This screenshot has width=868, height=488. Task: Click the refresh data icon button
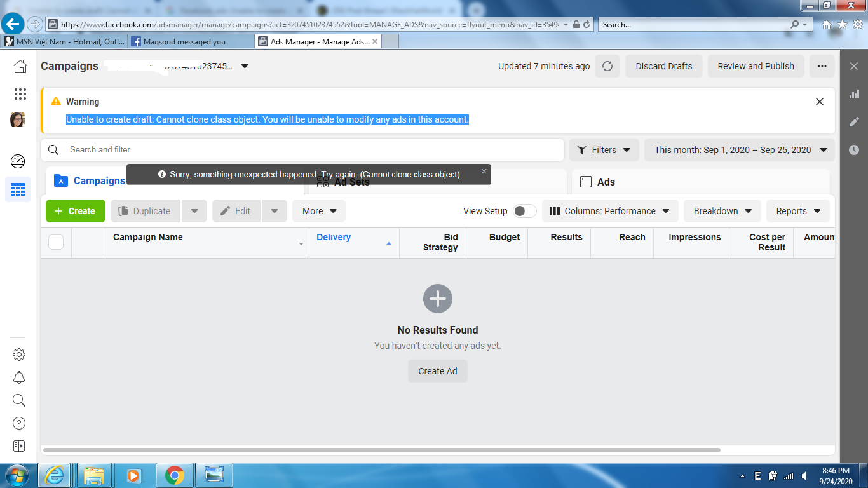pyautogui.click(x=607, y=66)
